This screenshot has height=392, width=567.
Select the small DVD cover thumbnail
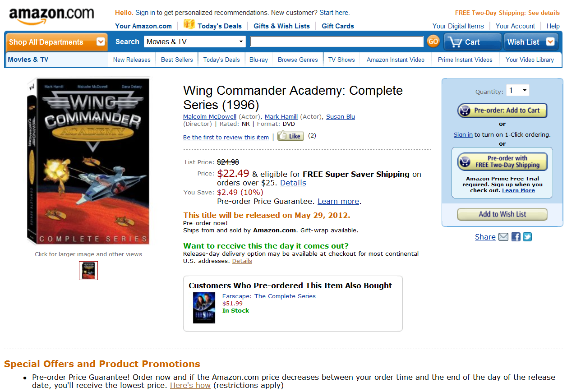[x=88, y=271]
